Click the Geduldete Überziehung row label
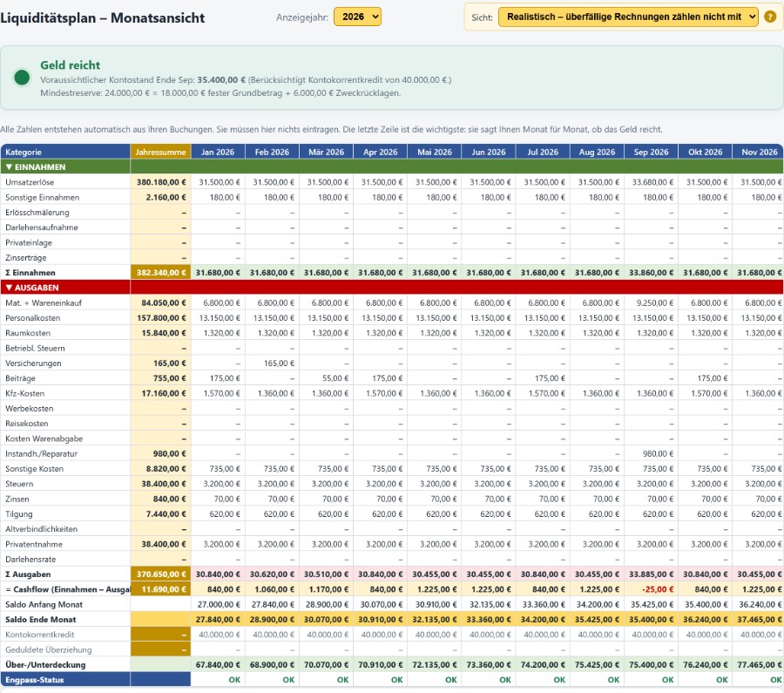 coord(49,650)
